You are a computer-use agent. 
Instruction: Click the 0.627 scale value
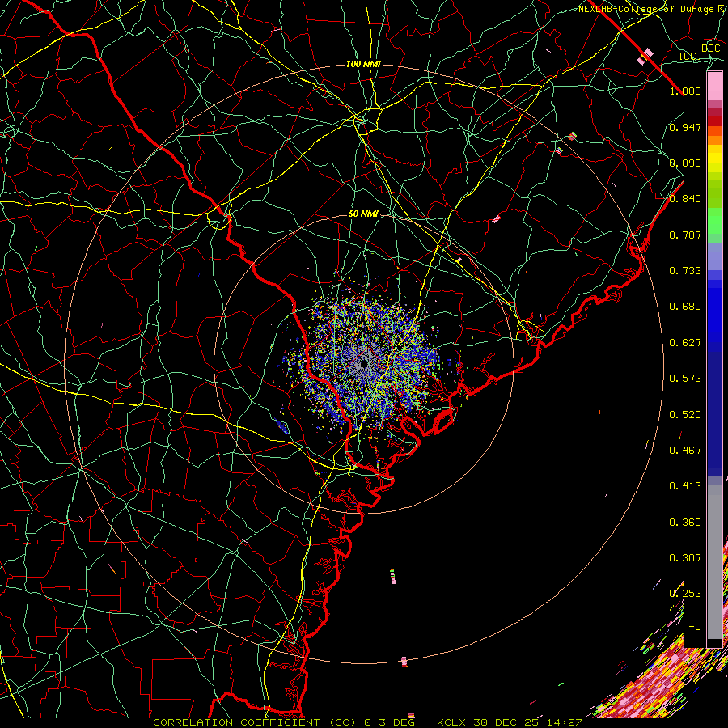(685, 343)
